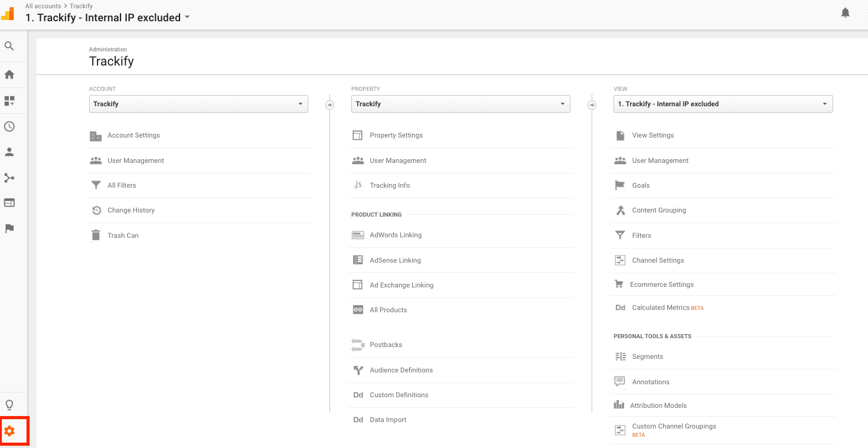This screenshot has width=868, height=448.
Task: Click the Ecommerce Settings cart icon
Action: click(x=619, y=285)
